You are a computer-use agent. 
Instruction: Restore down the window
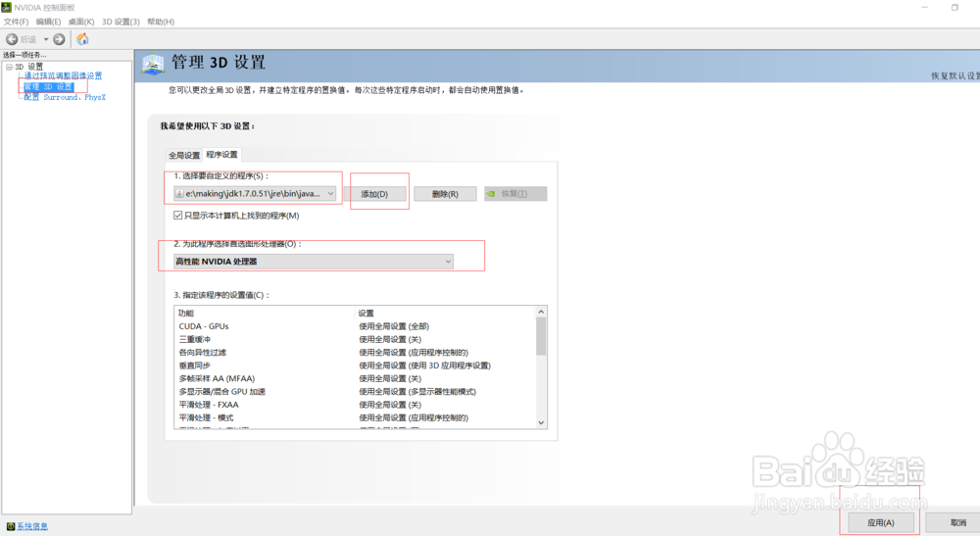(x=955, y=8)
